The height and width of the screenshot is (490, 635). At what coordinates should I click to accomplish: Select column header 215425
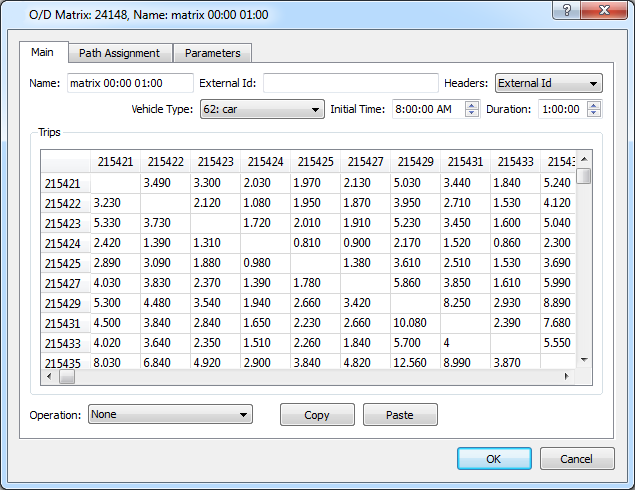pyautogui.click(x=315, y=161)
